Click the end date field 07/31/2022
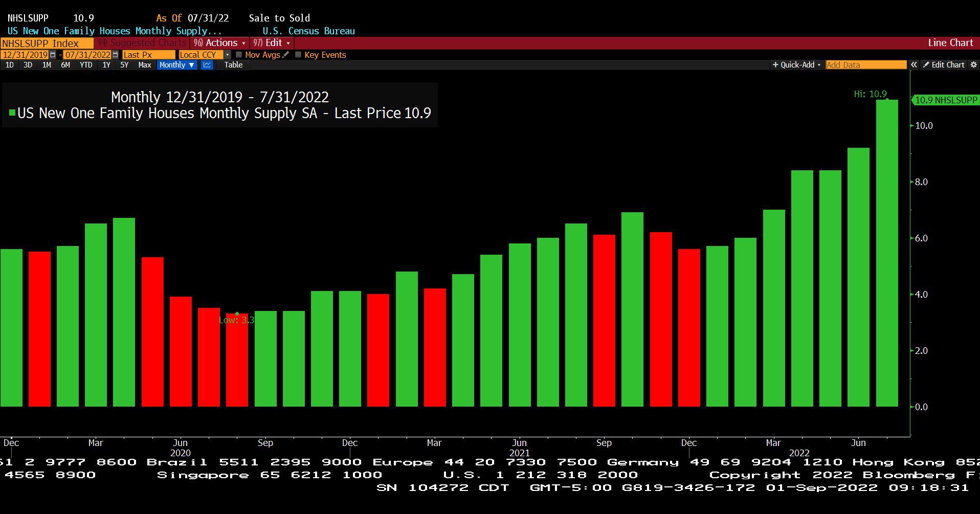The image size is (980, 514). 87,55
